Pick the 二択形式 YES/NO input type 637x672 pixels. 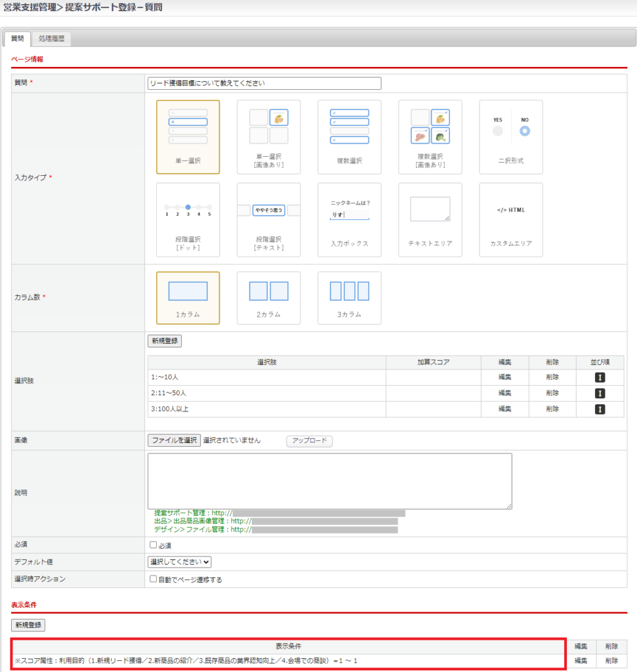[510, 136]
